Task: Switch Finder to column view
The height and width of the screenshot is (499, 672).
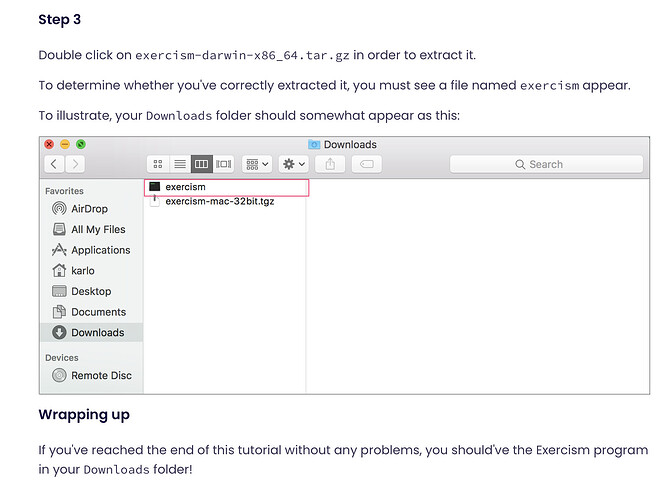Action: (201, 164)
